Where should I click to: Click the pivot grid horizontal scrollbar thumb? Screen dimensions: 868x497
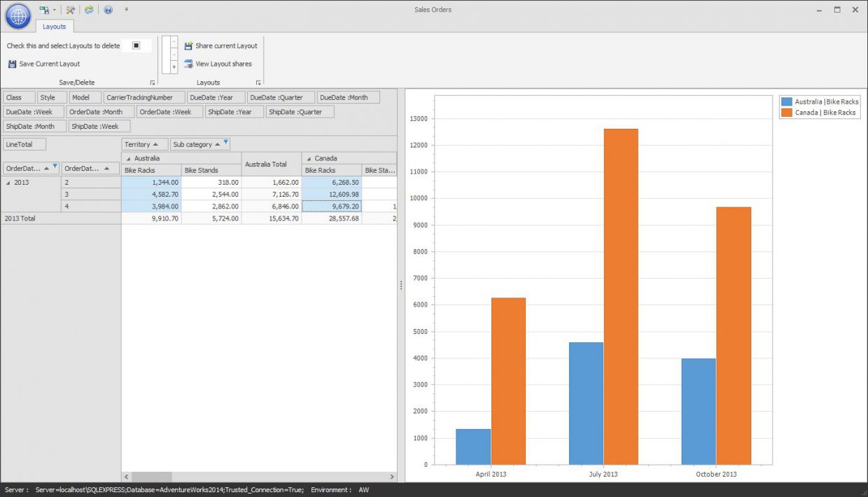[x=152, y=477]
